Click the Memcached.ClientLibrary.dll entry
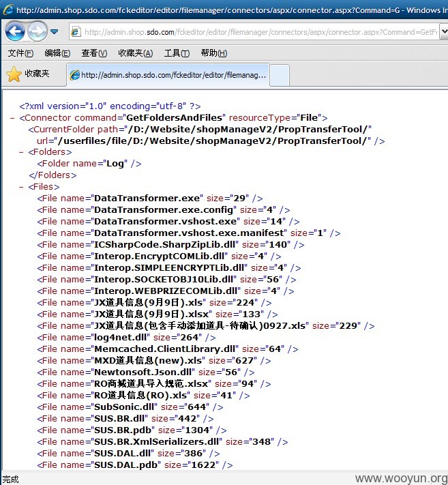The image size is (448, 485). 168,349
